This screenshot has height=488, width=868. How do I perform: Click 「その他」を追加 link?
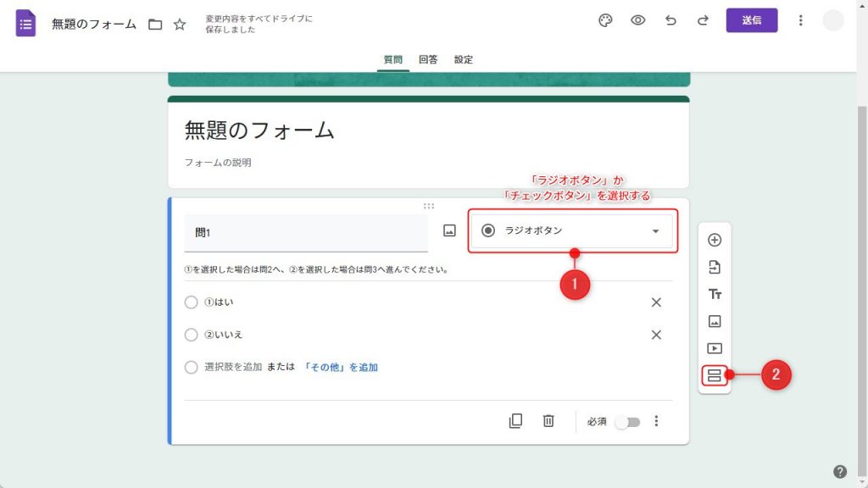click(341, 368)
